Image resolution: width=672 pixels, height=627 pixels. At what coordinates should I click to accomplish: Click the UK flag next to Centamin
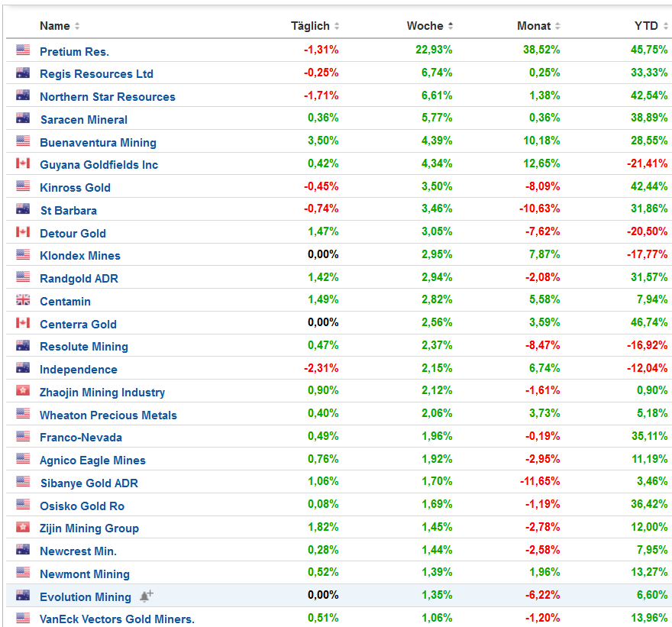tap(23, 300)
